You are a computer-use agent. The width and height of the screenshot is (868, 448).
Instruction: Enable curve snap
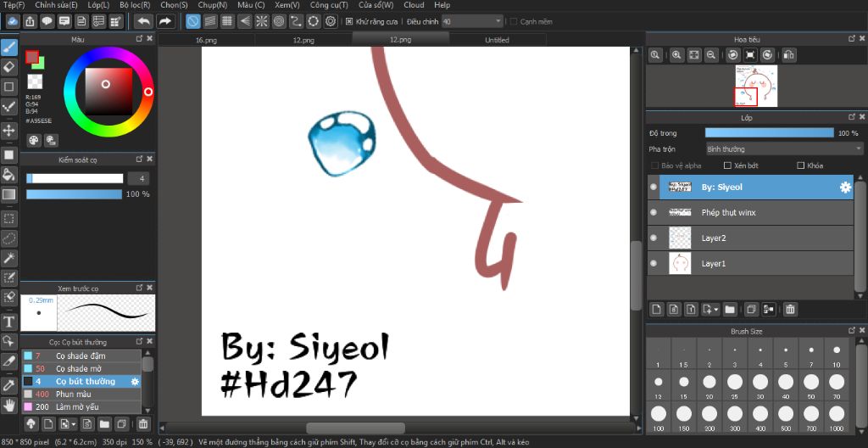pos(296,21)
